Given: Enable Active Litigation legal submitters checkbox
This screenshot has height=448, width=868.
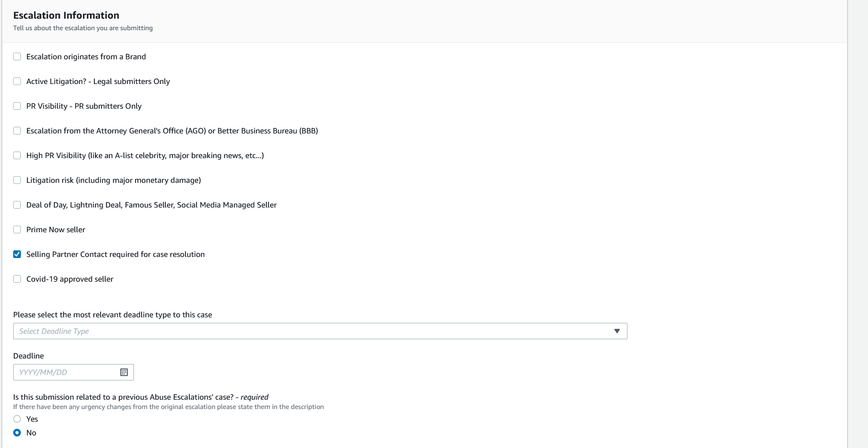Looking at the screenshot, I should click(17, 81).
